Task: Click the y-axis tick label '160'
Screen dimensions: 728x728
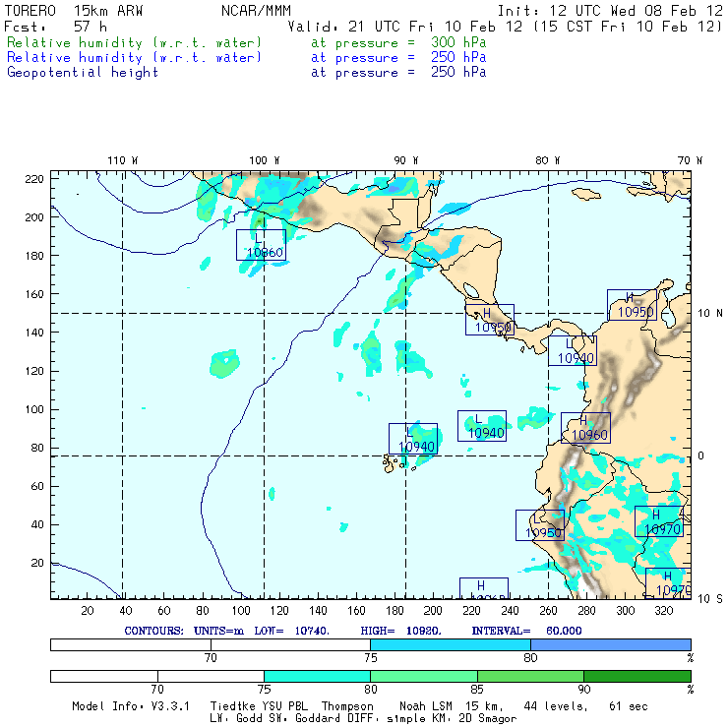Action: pyautogui.click(x=34, y=294)
